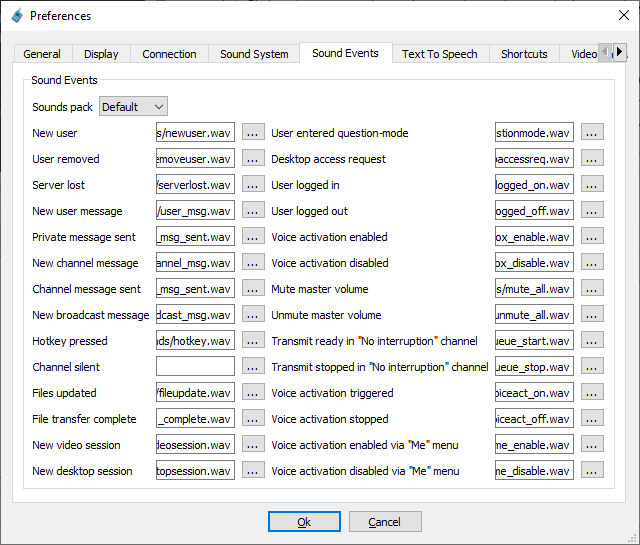Open browse dialog for Hotkey pressed sound
Screen dimensions: 640x545
click(253, 340)
